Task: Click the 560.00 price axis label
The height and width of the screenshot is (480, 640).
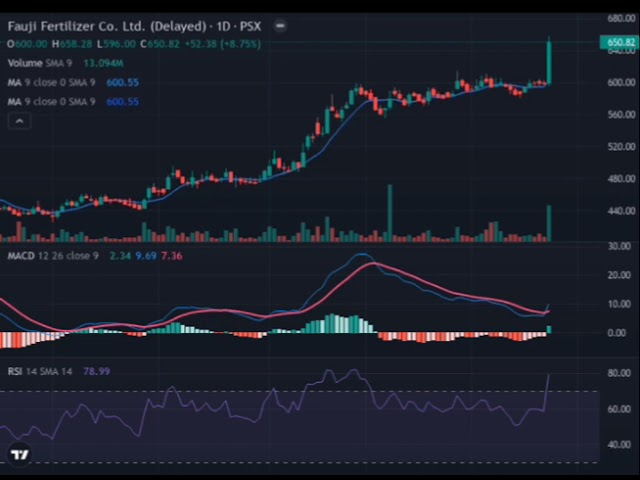Action: click(621, 115)
